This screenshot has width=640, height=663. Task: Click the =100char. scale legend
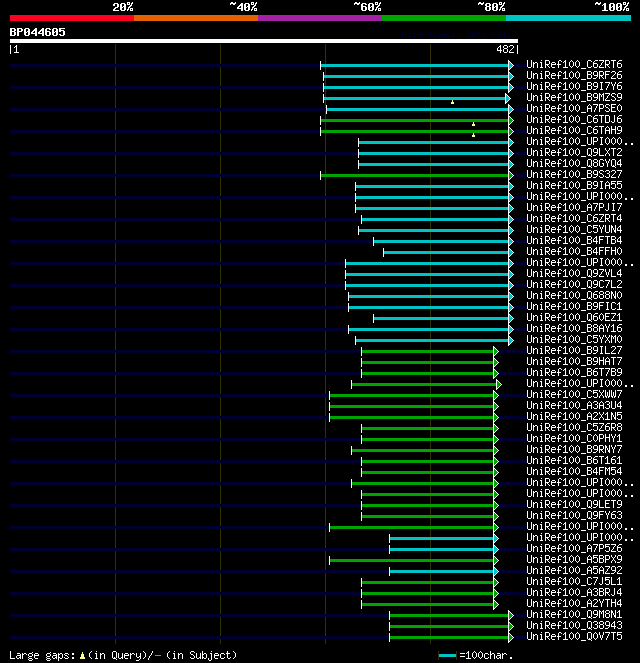pos(476,655)
